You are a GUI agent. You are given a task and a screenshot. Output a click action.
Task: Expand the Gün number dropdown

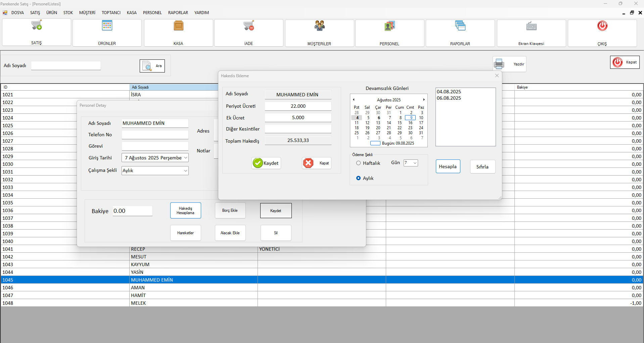pyautogui.click(x=415, y=163)
